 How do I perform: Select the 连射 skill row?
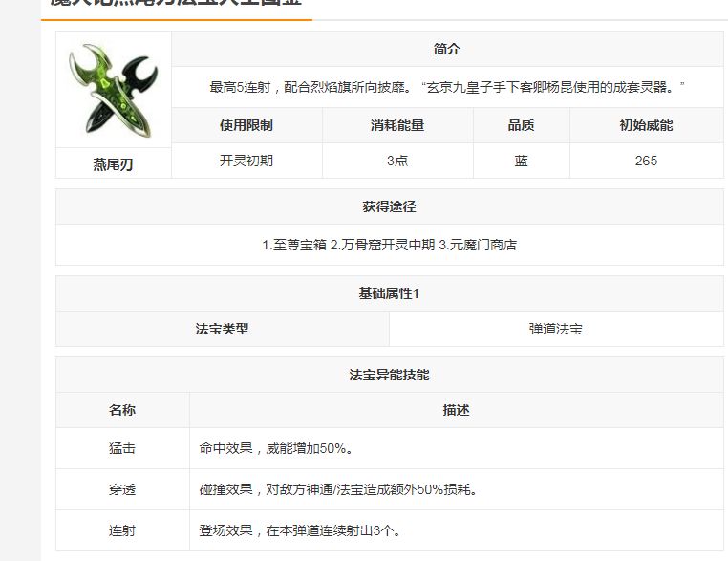(390, 530)
